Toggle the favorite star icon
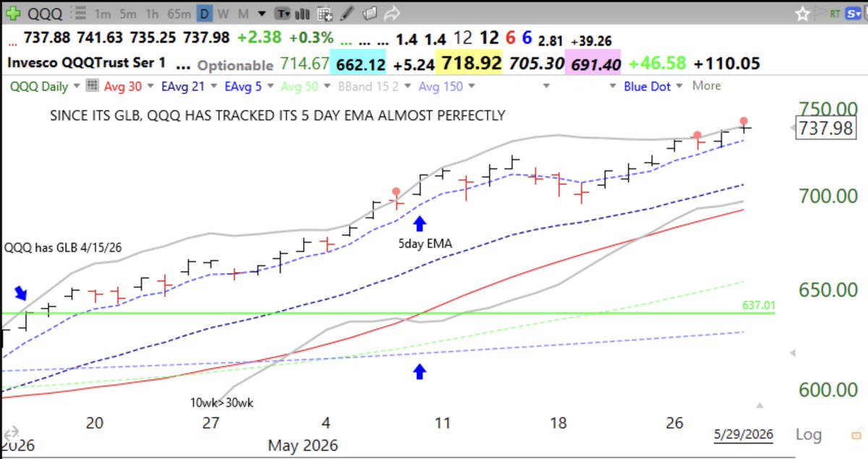 [802, 14]
